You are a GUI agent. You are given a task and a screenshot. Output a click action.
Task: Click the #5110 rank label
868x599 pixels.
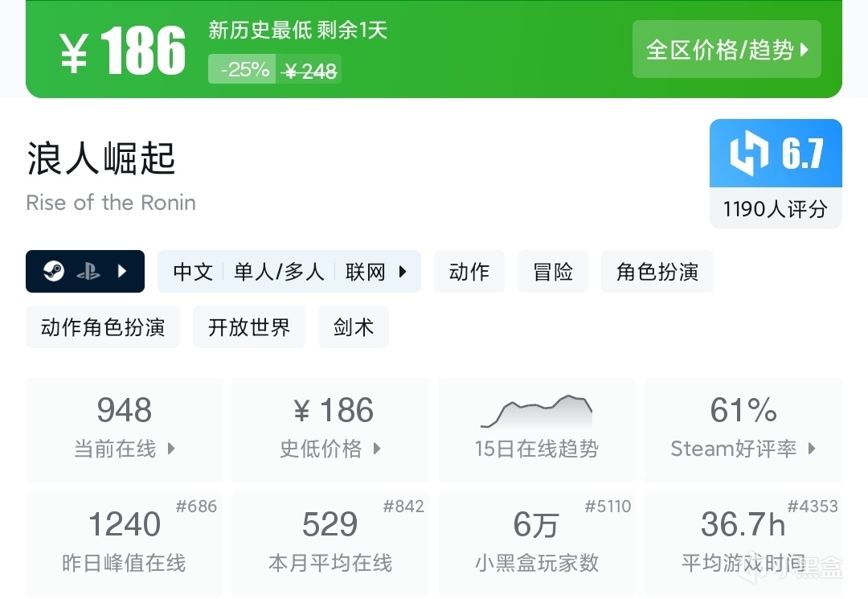[x=608, y=506]
